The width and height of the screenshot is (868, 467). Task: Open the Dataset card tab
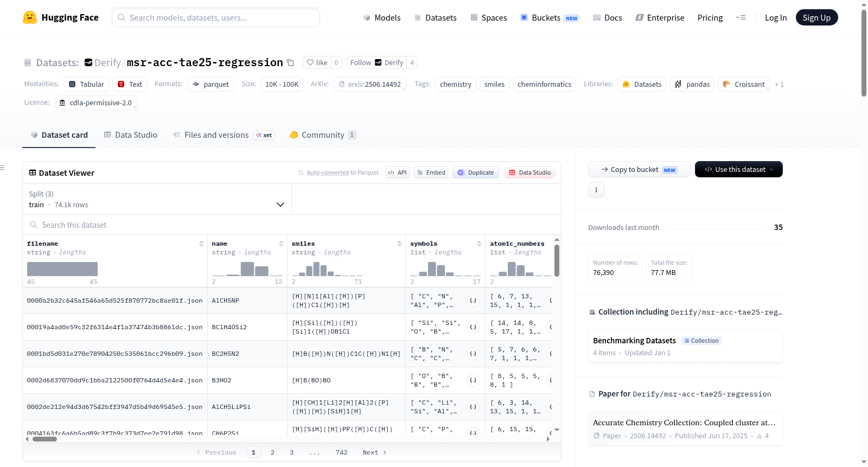[x=59, y=135]
